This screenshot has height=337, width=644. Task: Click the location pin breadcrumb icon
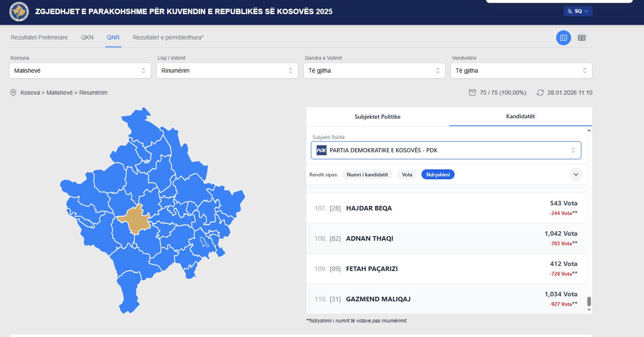tap(13, 93)
